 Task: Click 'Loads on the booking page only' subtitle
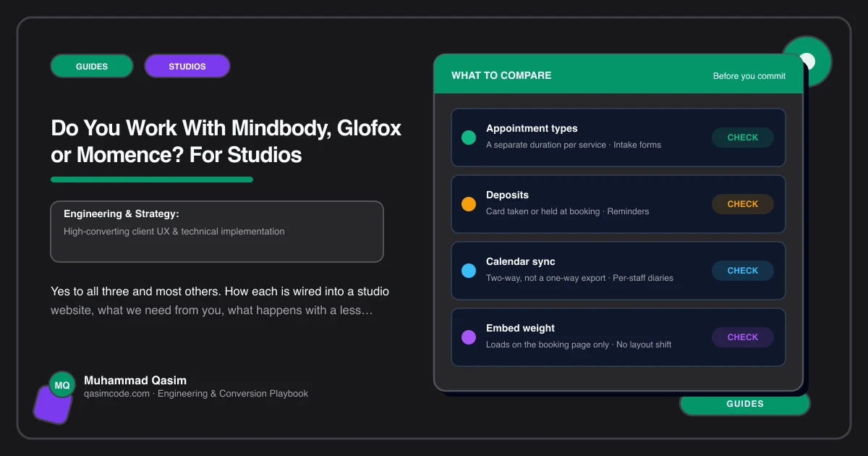(548, 345)
